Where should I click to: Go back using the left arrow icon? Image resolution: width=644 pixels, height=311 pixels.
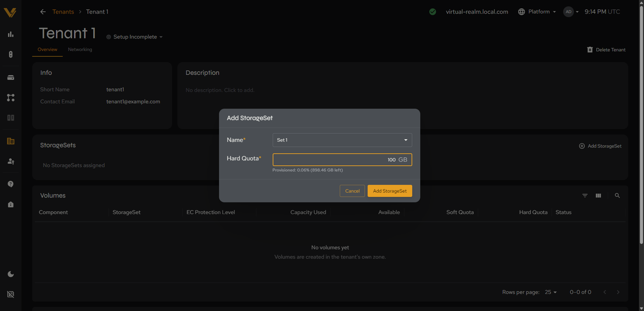[43, 12]
